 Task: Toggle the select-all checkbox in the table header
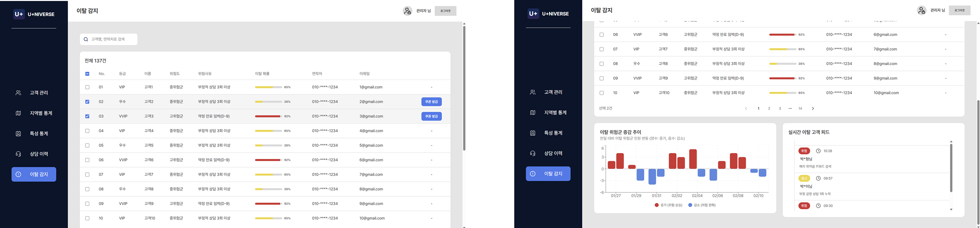tap(87, 74)
